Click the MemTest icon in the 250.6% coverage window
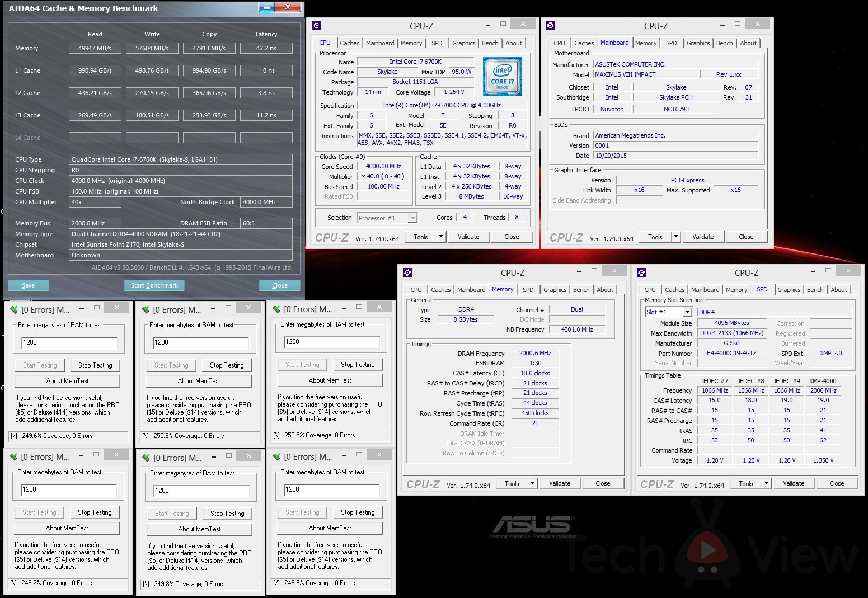The height and width of the screenshot is (598, 868). point(146,309)
